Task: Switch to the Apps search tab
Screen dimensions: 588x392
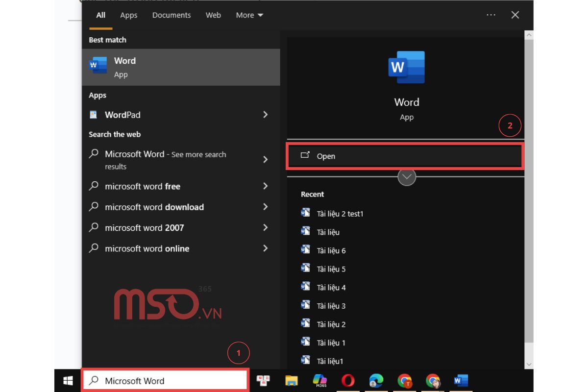Action: (x=129, y=15)
